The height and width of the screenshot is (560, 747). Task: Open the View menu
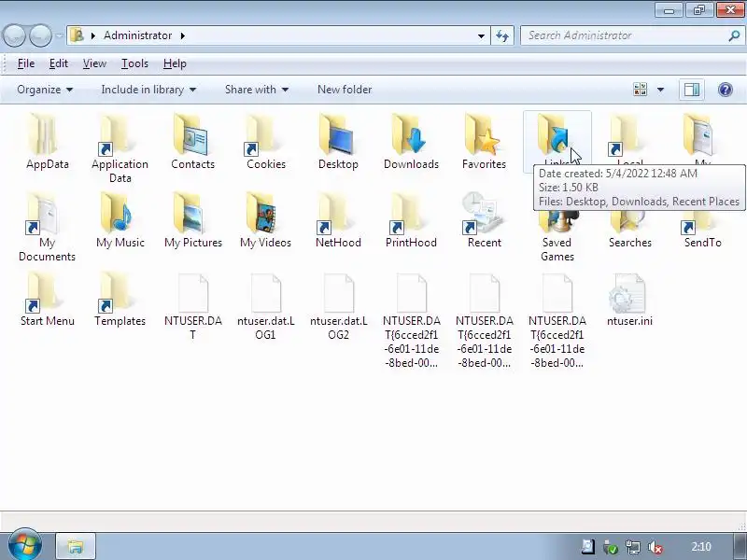pyautogui.click(x=94, y=63)
